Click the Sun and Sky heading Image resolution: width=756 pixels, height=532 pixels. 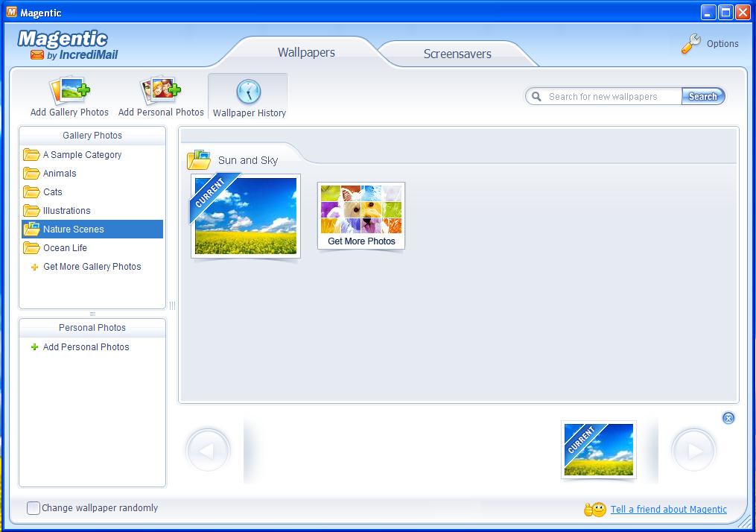pos(248,160)
